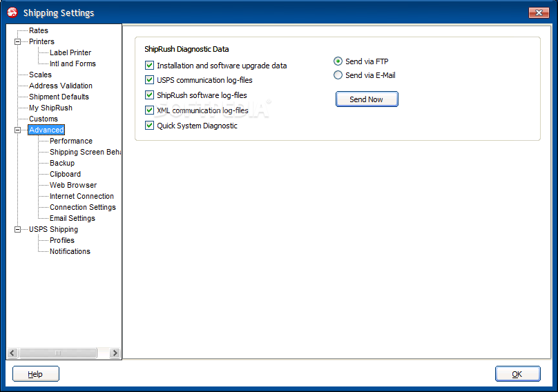
Task: Go to Intl and Forms settings
Action: [x=73, y=63]
